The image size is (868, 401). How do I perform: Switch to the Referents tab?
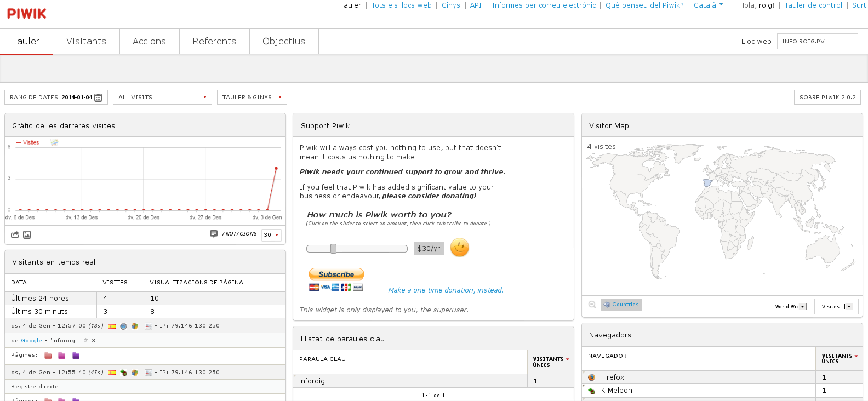[x=214, y=42]
